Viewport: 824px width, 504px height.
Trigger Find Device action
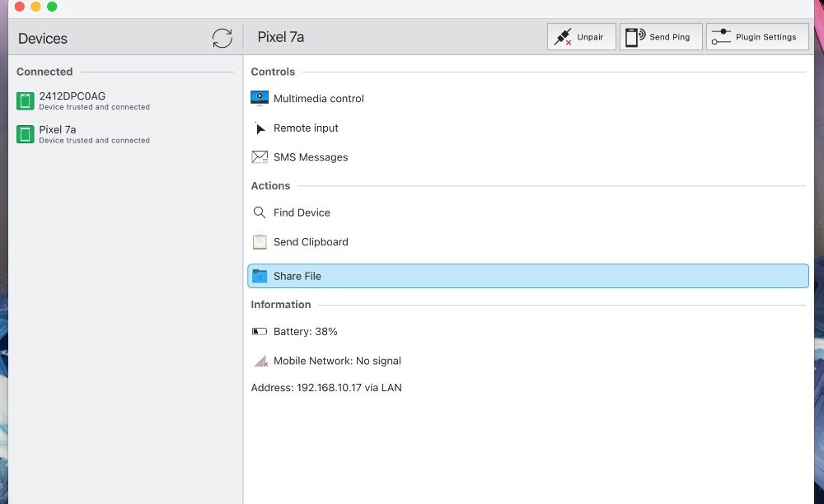point(302,212)
